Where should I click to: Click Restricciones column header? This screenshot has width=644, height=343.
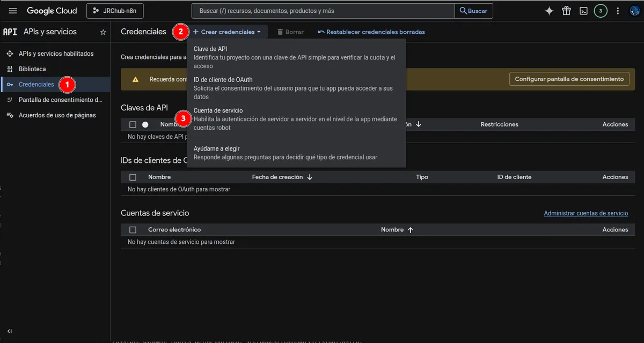[x=500, y=124]
